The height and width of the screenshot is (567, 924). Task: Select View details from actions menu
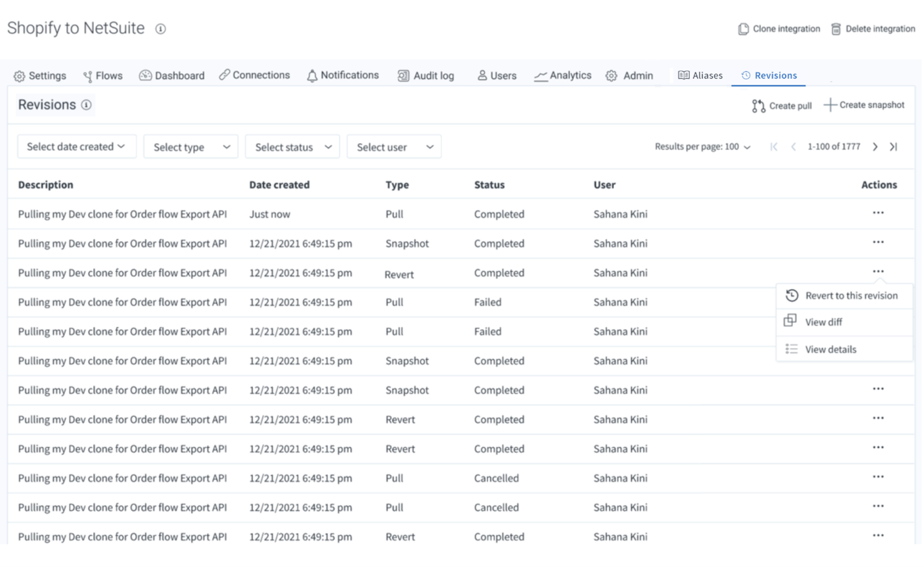(x=844, y=350)
